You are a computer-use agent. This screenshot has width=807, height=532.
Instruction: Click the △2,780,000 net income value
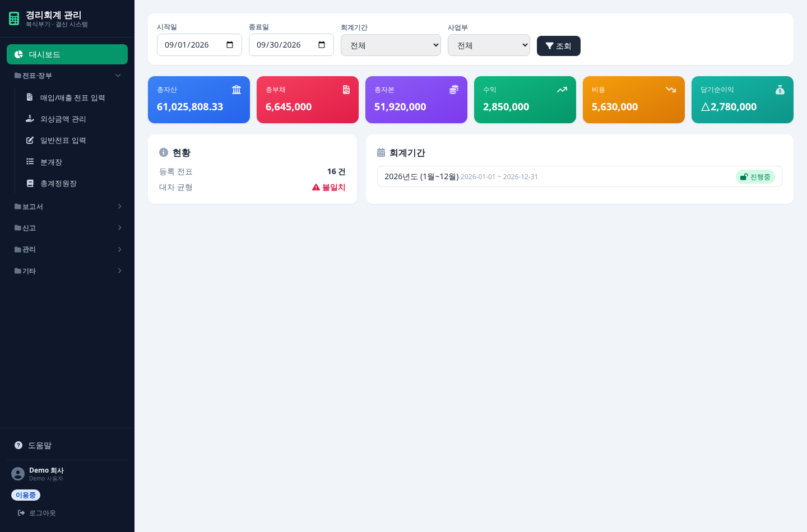pos(729,106)
